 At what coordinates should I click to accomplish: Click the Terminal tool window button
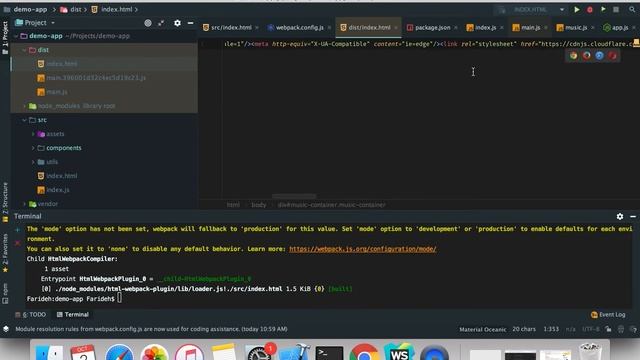coord(73,315)
